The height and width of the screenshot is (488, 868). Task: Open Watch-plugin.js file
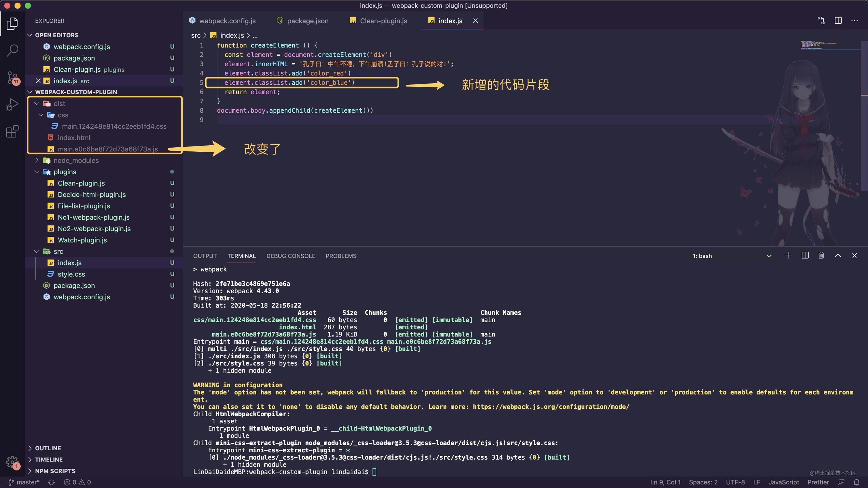[82, 240]
